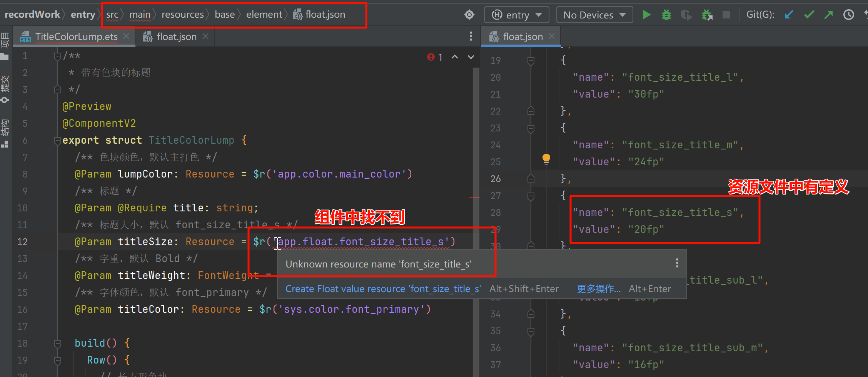
Task: Collapse the struct TitleColorLump fold marker
Action: click(58, 141)
